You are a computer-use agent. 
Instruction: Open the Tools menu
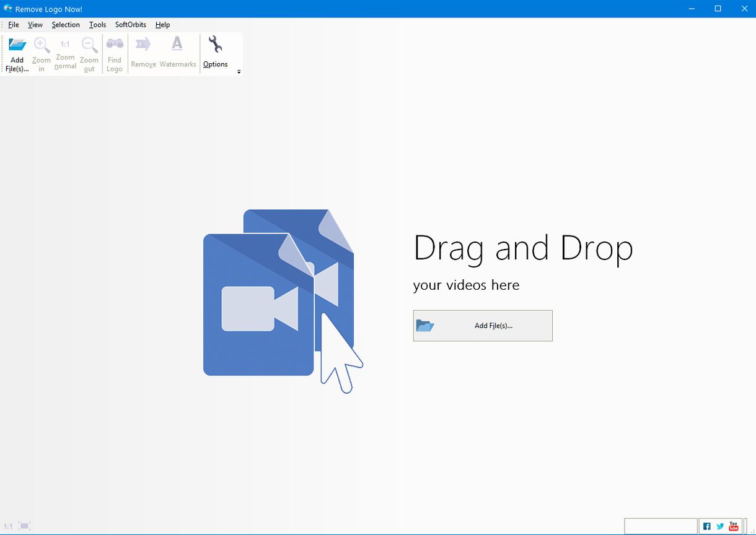(x=97, y=25)
